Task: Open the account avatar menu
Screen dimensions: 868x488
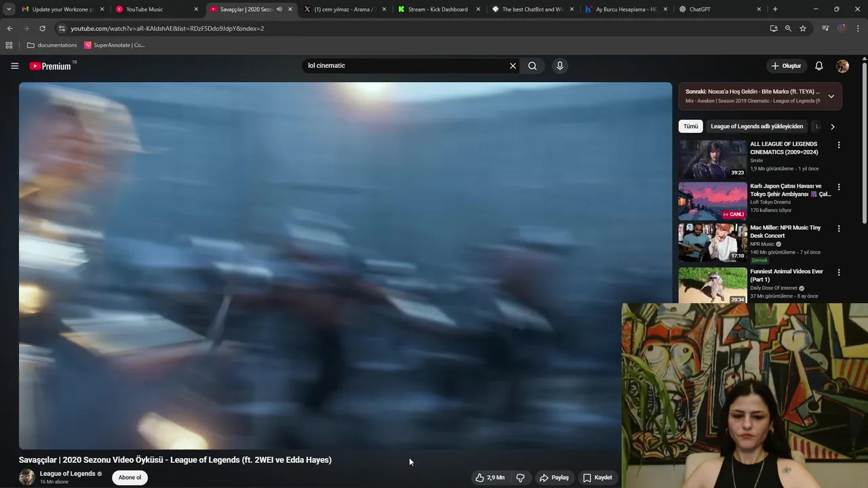Action: click(842, 66)
